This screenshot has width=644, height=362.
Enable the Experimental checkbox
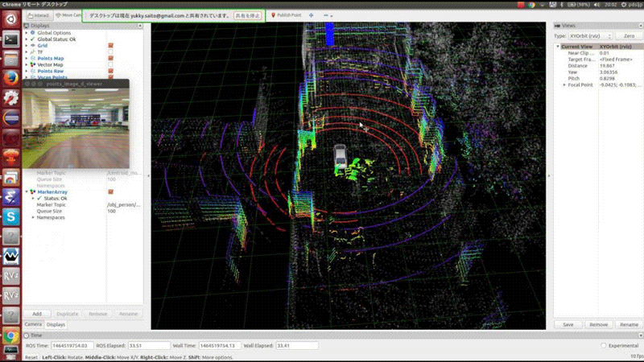[605, 345]
